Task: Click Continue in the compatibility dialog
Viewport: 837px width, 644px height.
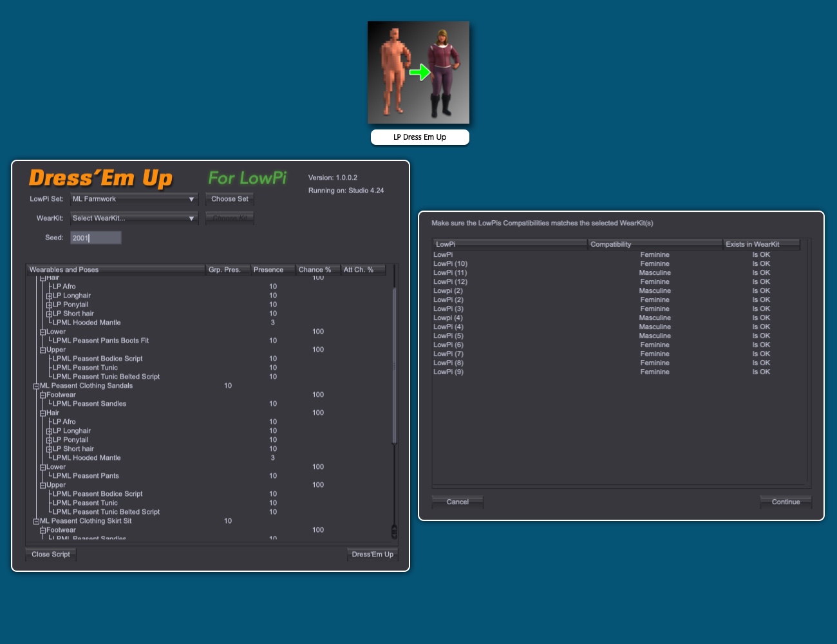Action: [x=785, y=502]
